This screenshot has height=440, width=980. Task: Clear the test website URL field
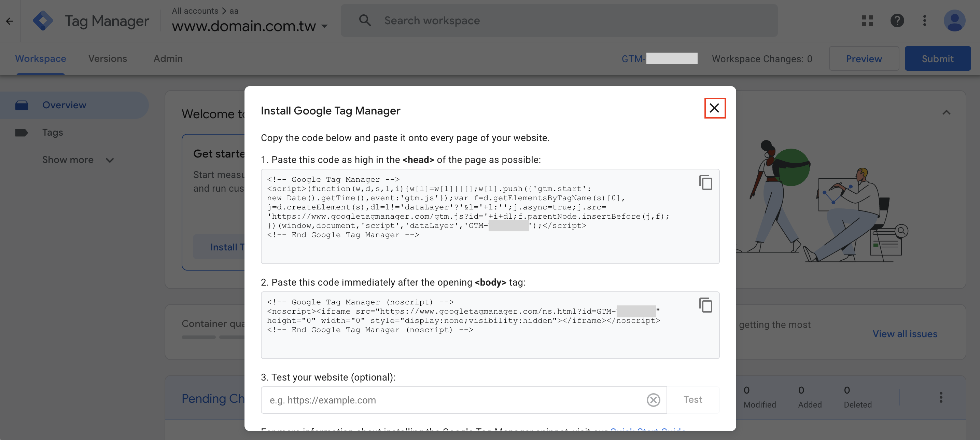pyautogui.click(x=653, y=400)
